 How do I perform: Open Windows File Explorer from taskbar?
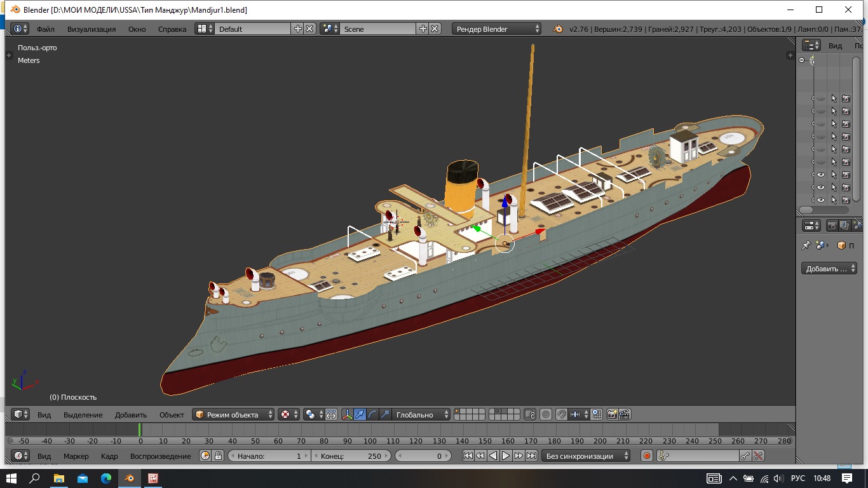(58, 478)
